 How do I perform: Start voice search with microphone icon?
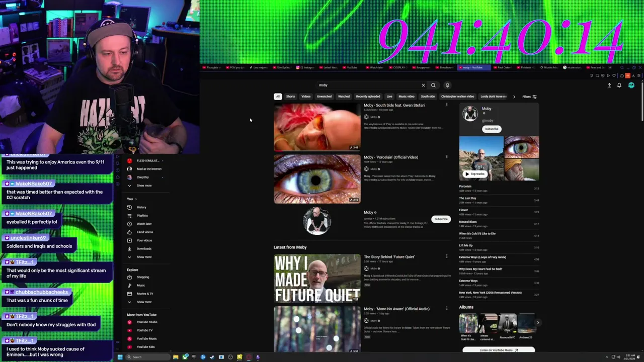pos(447,85)
